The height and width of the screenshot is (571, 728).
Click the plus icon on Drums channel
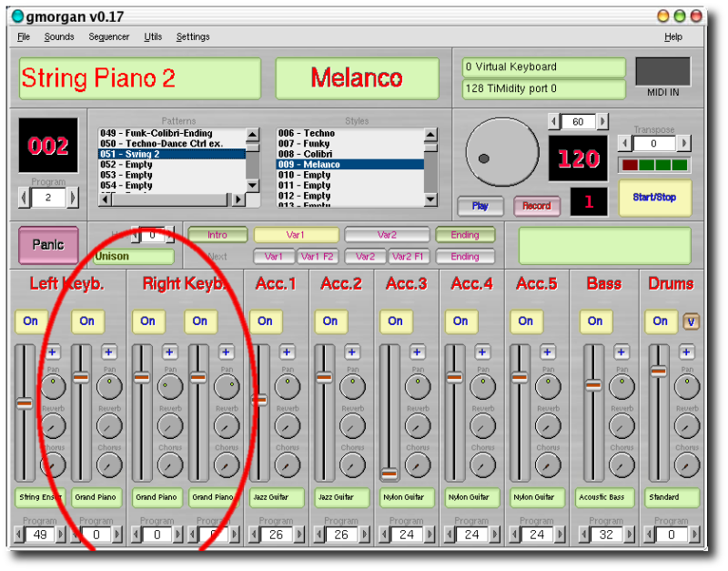pos(686,352)
